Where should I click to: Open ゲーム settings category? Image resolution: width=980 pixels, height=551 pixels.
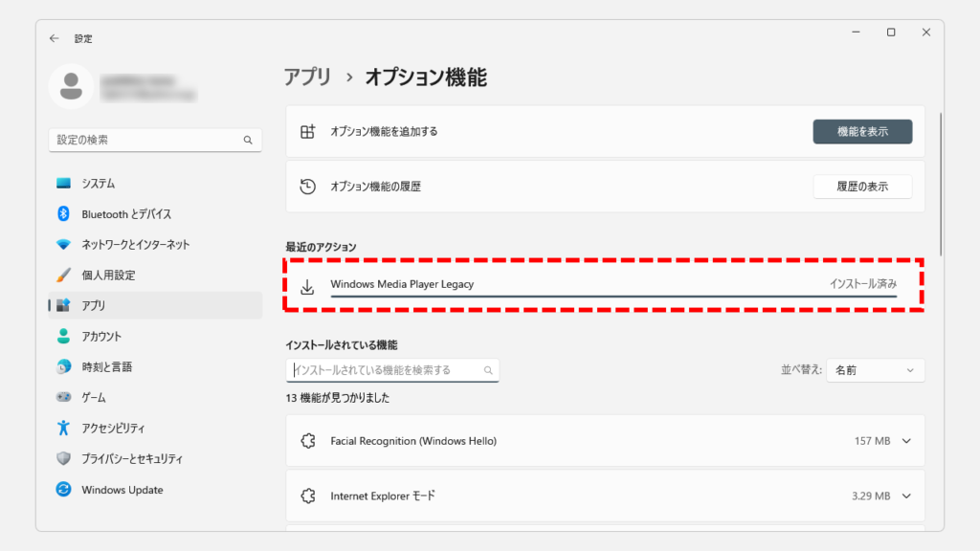94,398
